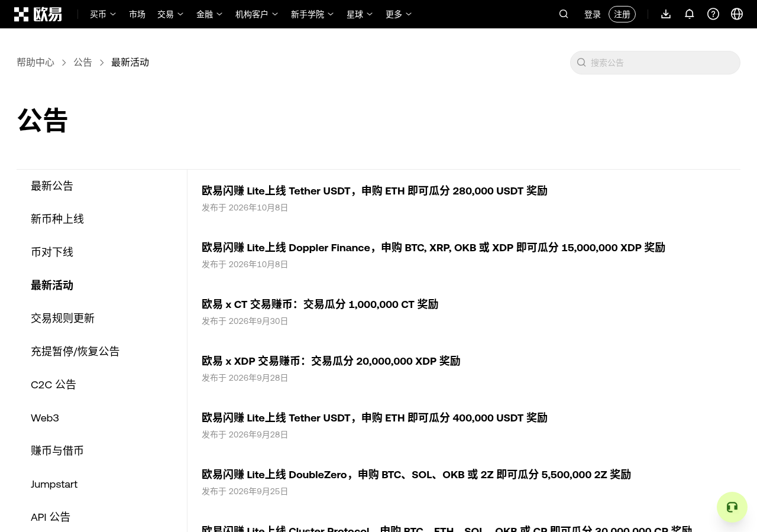Image resolution: width=757 pixels, height=532 pixels.
Task: Expand the 金融 dropdown menu
Action: point(209,14)
